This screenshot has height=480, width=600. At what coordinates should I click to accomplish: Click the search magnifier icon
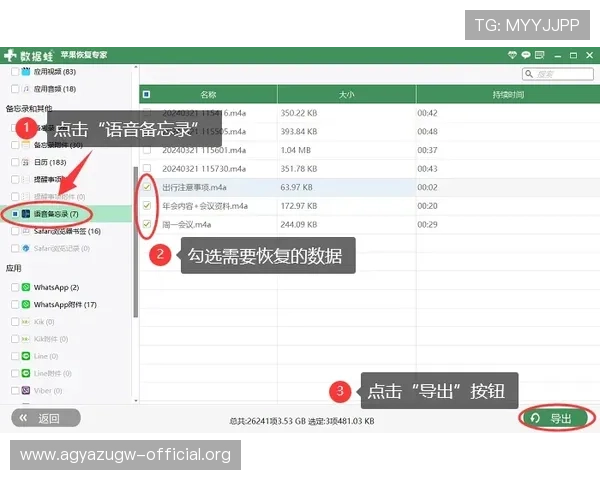coord(529,74)
